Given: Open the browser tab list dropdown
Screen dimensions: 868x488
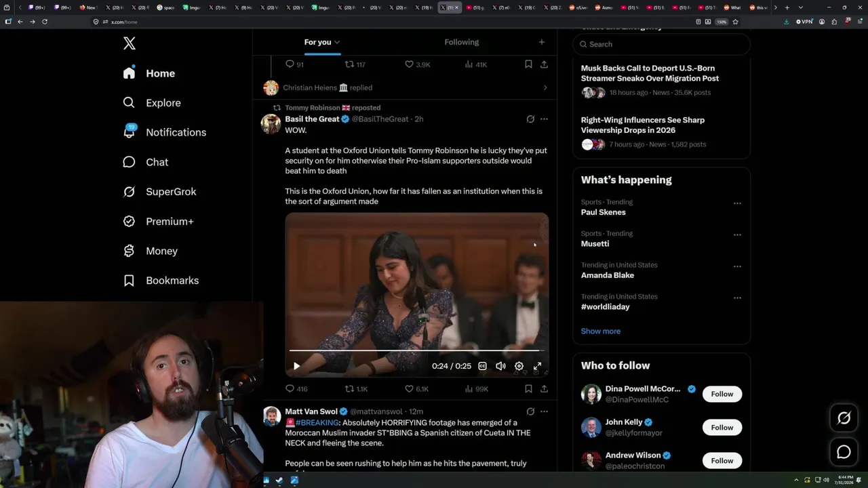Looking at the screenshot, I should 800,7.
